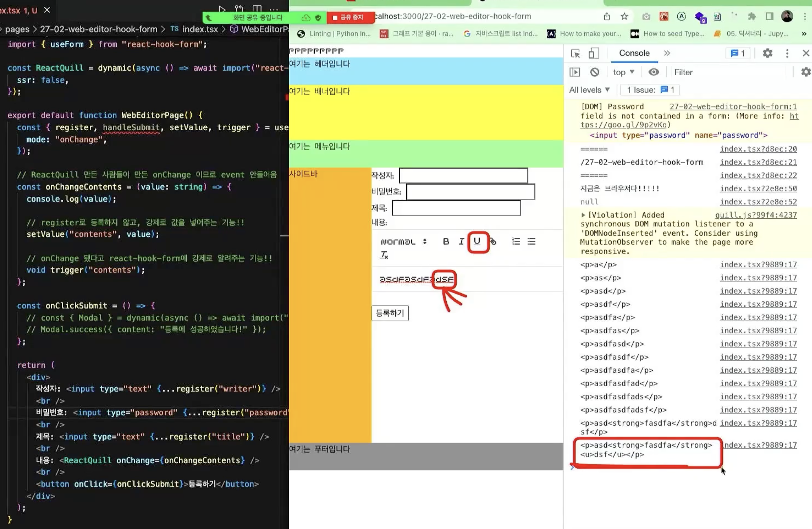Open Normal heading size dropdown
Image resolution: width=812 pixels, height=529 pixels.
coord(404,242)
